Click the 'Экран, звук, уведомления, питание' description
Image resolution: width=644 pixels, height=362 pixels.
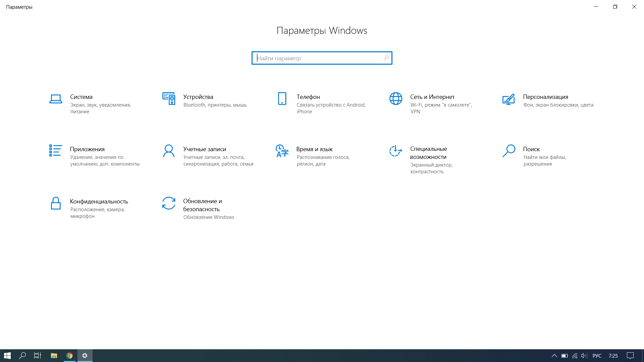point(101,108)
